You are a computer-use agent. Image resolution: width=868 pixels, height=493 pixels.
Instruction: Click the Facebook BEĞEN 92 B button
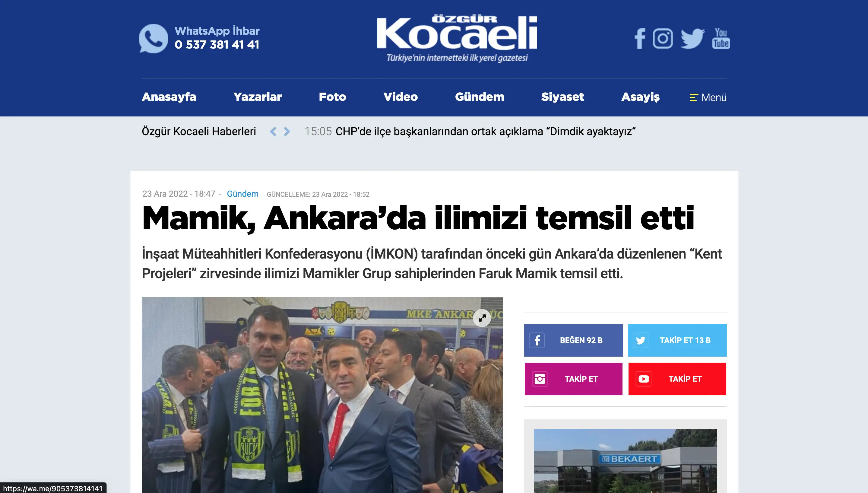click(574, 340)
